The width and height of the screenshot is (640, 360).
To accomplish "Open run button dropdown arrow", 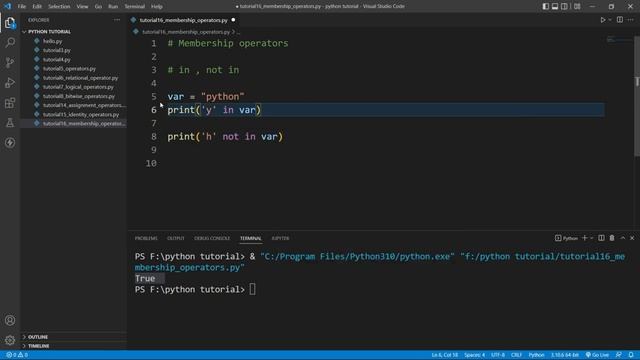I will [x=610, y=20].
